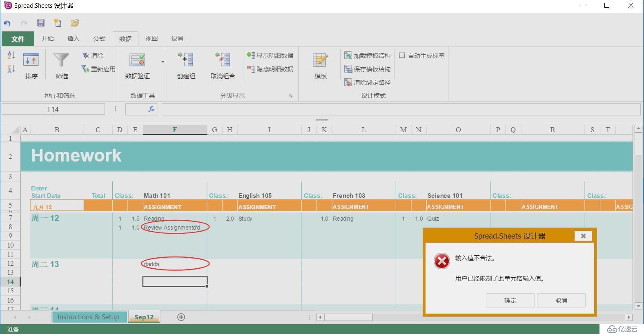Click vertical scrollbar up arrow
Viewport: 644px width, 334px height.
point(638,128)
